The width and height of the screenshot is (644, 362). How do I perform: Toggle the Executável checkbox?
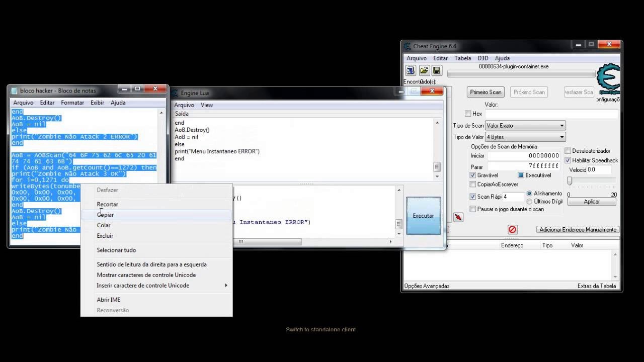click(x=521, y=175)
